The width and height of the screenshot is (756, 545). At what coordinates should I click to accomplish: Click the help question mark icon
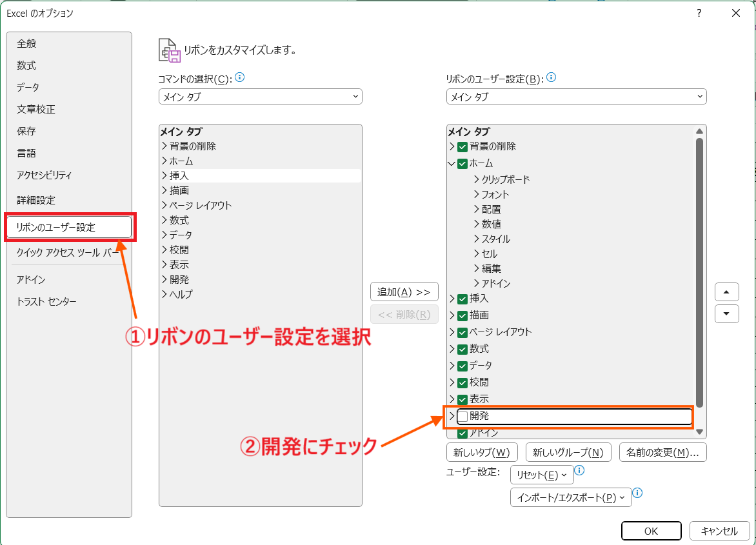point(699,13)
